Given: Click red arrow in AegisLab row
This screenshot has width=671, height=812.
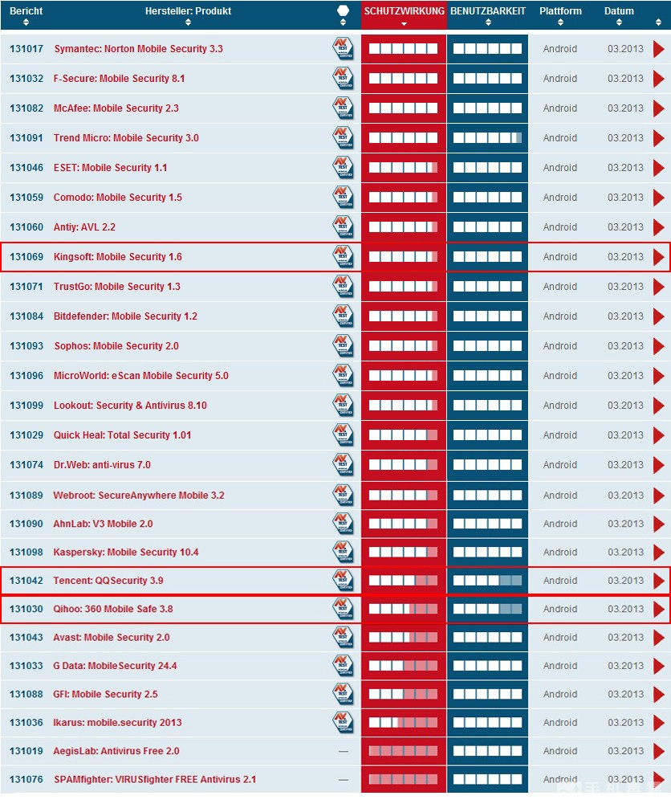Looking at the screenshot, I should click(659, 751).
